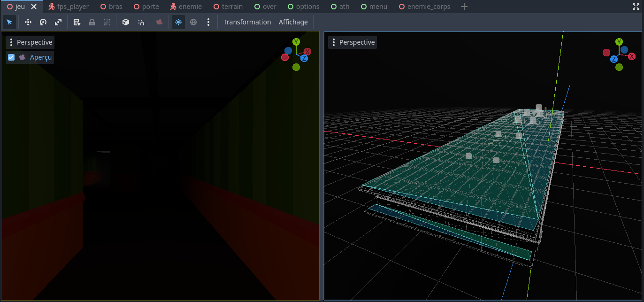Close the jeu scene tab
Image resolution: width=644 pixels, height=302 pixels.
pyautogui.click(x=34, y=7)
